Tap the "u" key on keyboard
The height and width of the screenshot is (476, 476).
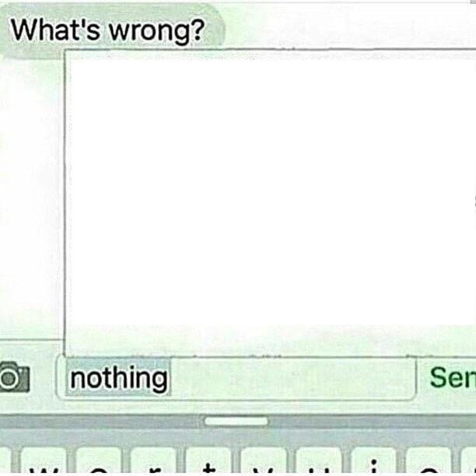318,460
